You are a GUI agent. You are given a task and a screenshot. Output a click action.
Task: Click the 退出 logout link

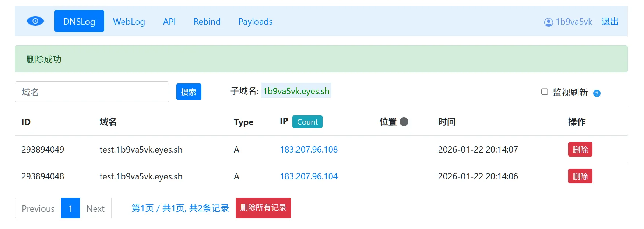(609, 22)
